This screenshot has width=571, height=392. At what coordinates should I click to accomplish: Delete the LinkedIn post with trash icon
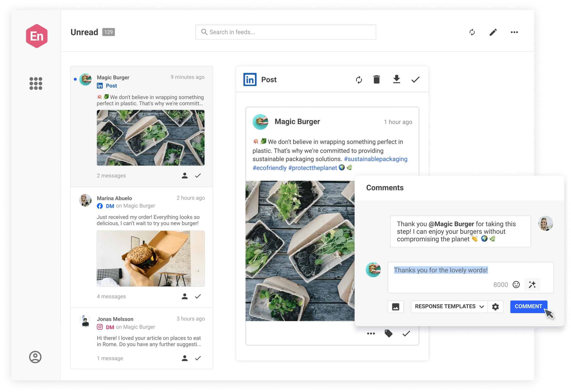click(377, 79)
